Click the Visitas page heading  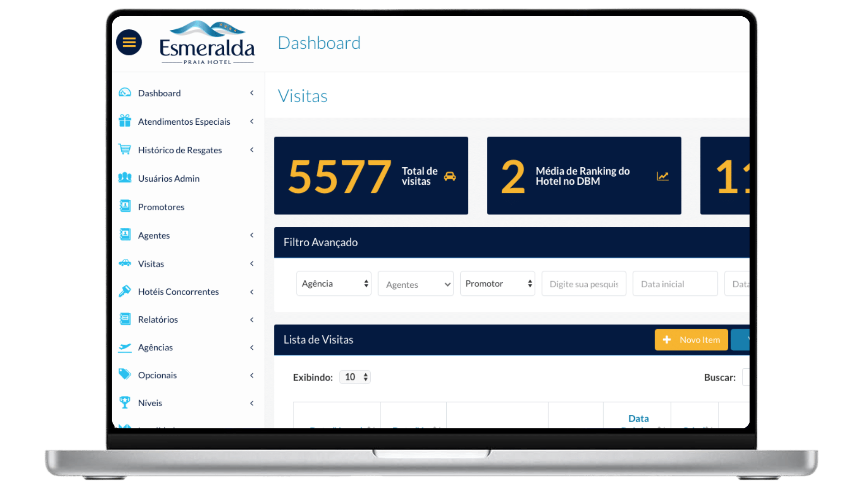tap(302, 96)
